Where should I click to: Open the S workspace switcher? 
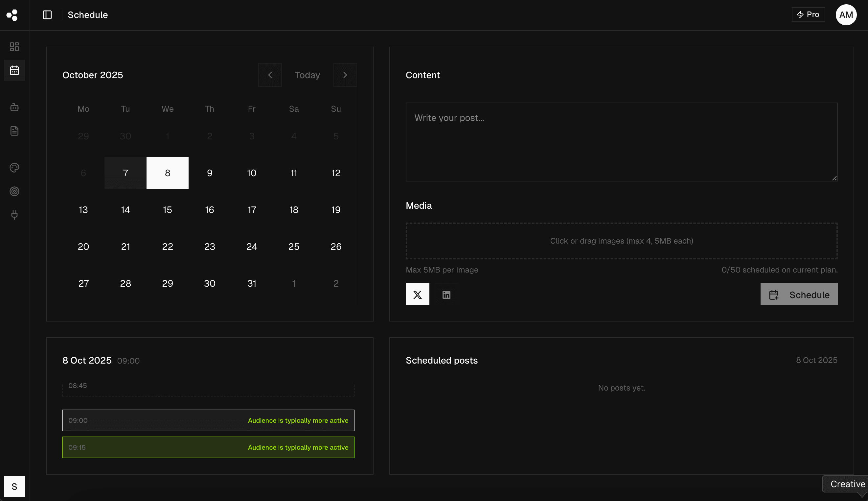click(14, 486)
